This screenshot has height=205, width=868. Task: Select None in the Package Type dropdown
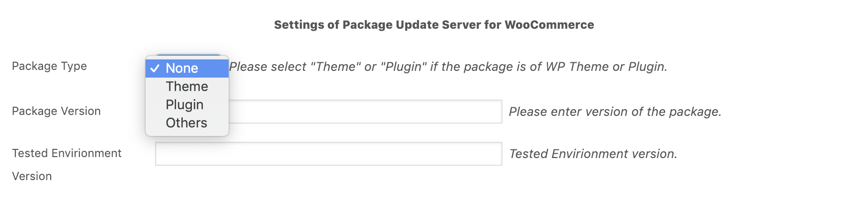pyautogui.click(x=182, y=68)
